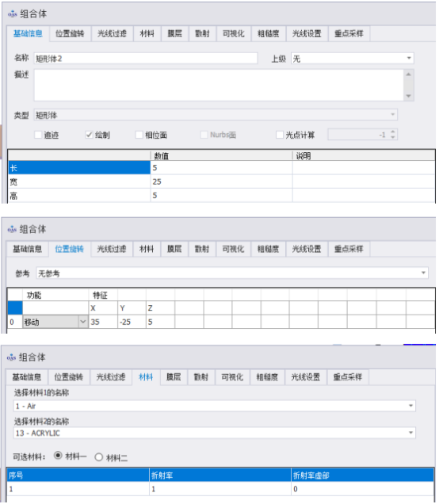Open the 移动 function dropdown in row 0
This screenshot has width=439, height=504.
83,322
